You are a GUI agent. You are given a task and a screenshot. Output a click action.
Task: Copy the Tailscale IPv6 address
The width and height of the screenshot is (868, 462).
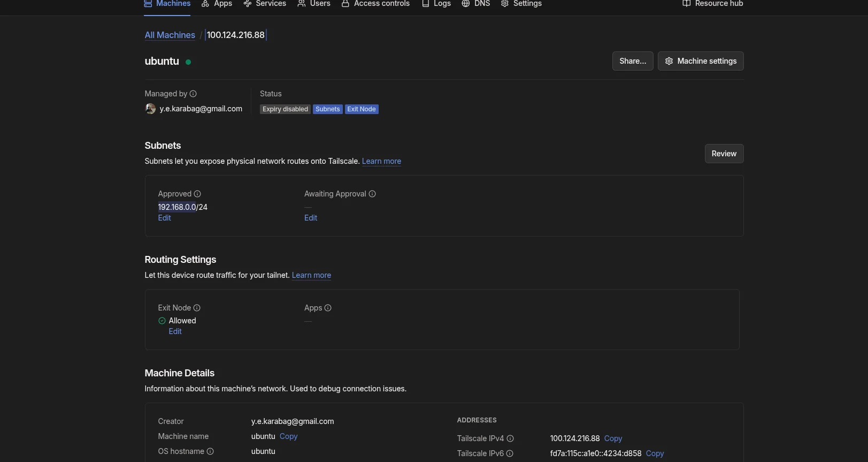[655, 453]
